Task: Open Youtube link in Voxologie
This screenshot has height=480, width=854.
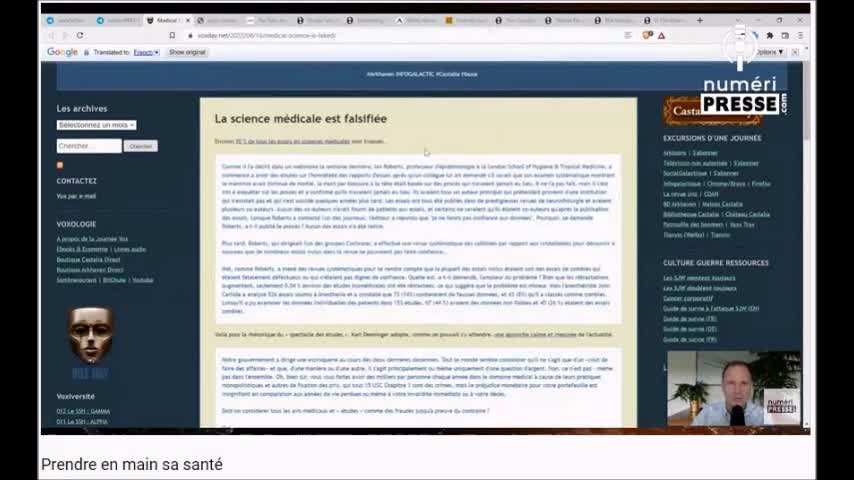Action: (x=143, y=280)
